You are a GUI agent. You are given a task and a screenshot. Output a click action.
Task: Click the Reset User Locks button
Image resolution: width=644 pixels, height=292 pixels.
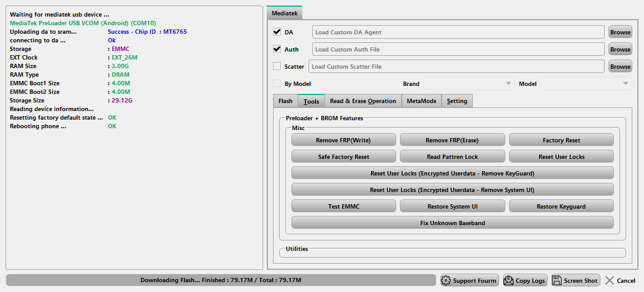561,156
